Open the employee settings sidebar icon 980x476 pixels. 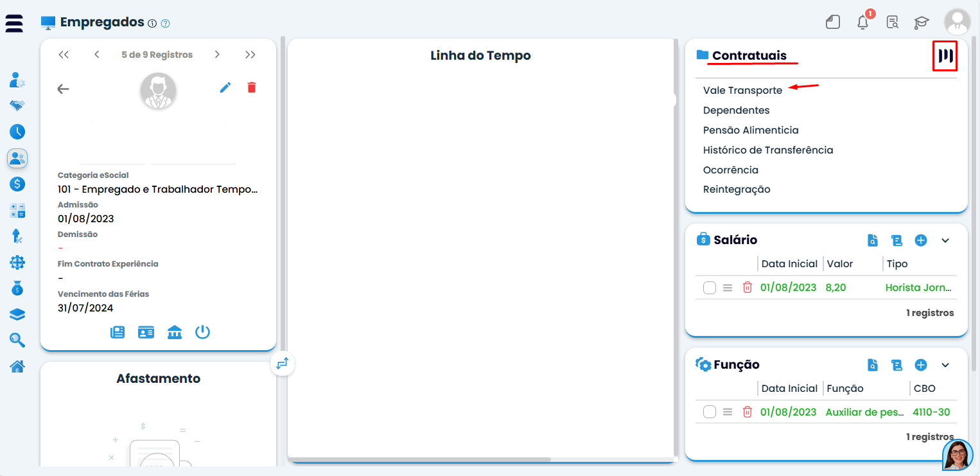click(17, 80)
